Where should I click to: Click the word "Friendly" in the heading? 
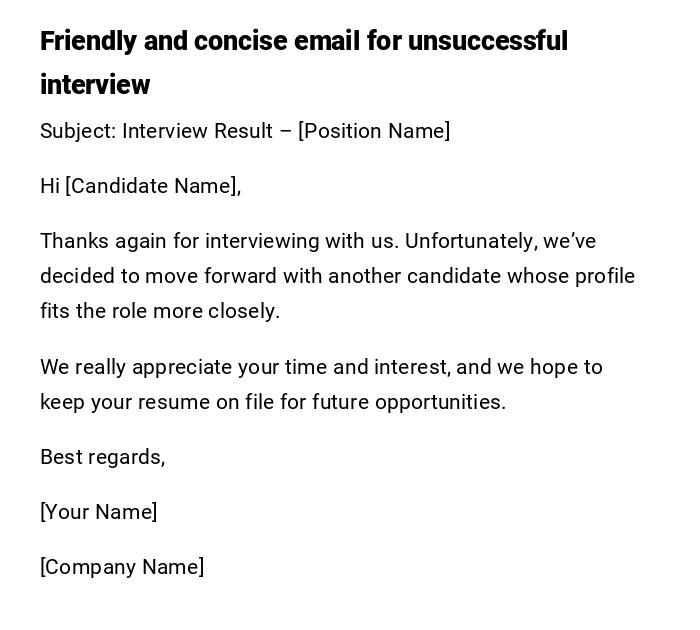[x=88, y=41]
